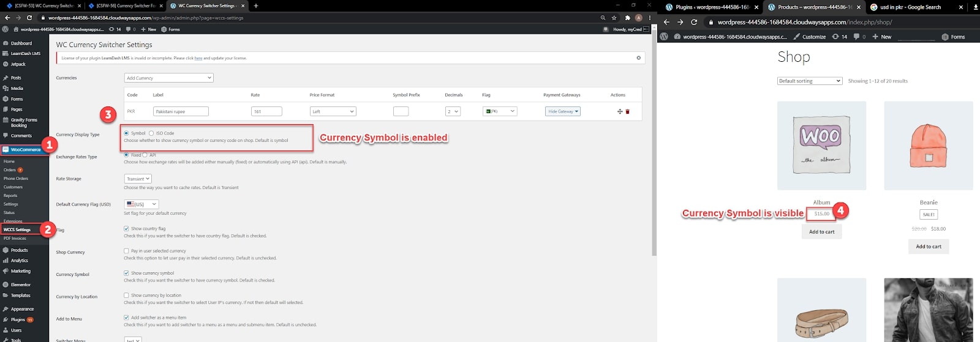Open the Album product thumbnail
The image size is (980, 342).
coord(821,146)
